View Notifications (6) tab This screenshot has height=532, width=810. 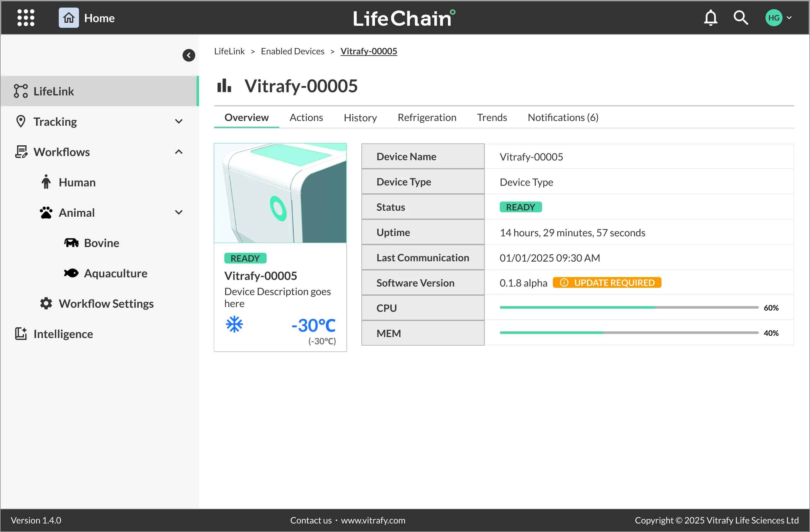click(x=563, y=118)
